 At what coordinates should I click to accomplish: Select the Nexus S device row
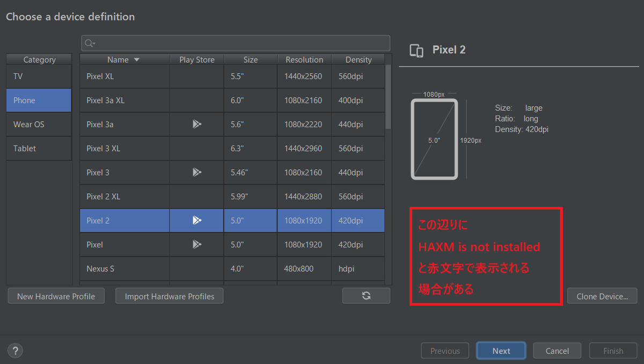232,268
